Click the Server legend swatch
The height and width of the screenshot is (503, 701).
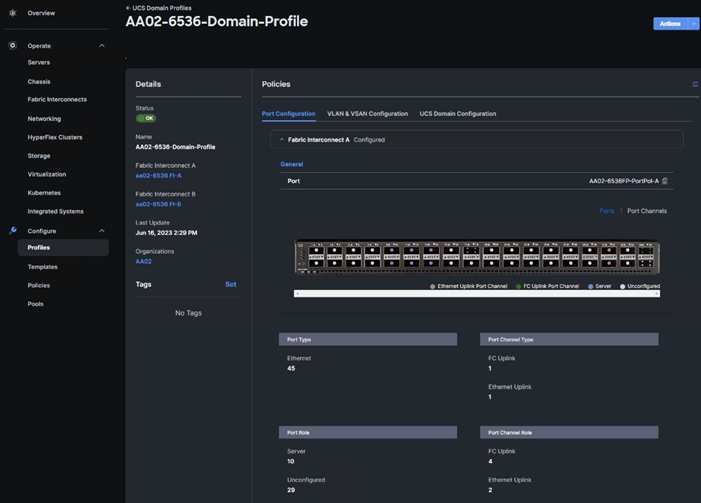click(591, 286)
